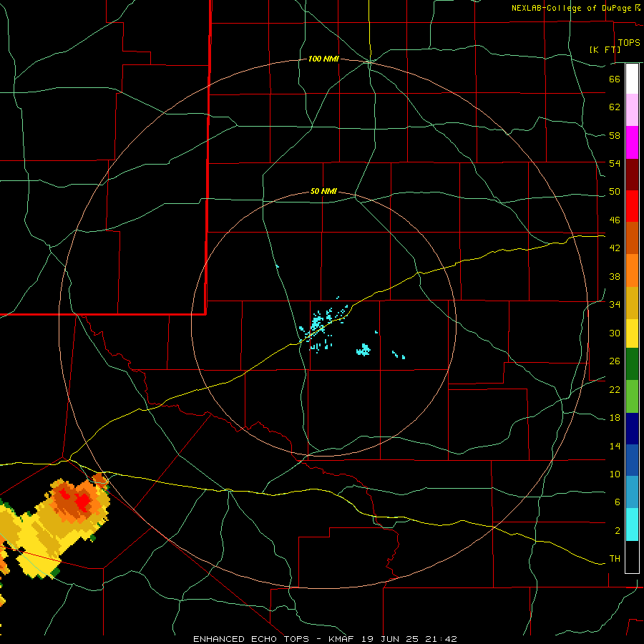
Task: Click the "NEXLAB-College of DuPage" credit text
Action: [x=571, y=8]
